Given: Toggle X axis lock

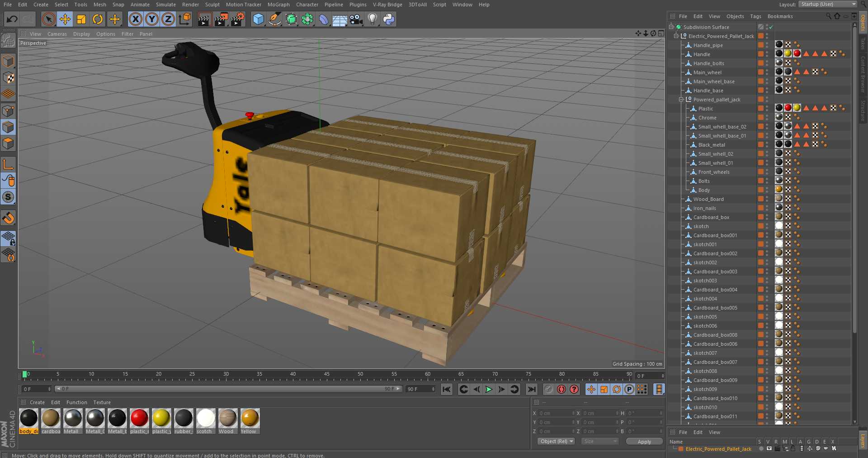Looking at the screenshot, I should coord(135,19).
